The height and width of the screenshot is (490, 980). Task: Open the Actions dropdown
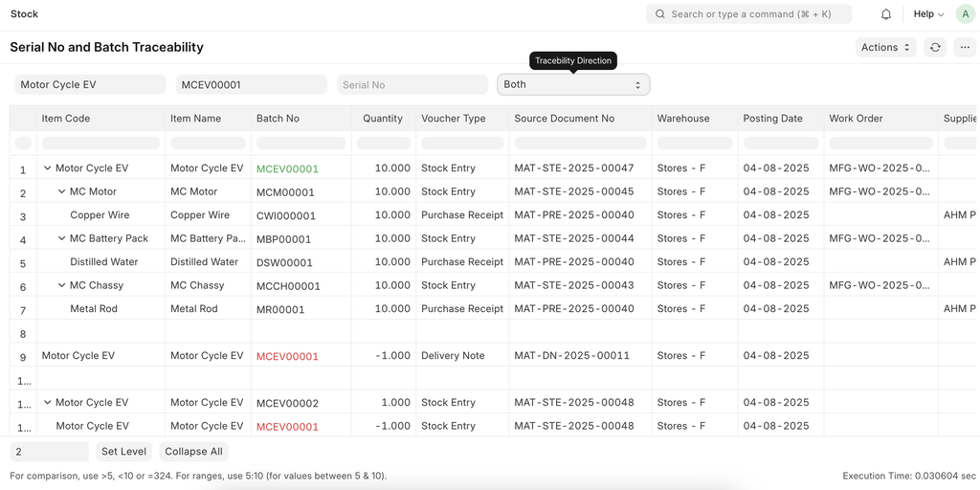point(885,47)
